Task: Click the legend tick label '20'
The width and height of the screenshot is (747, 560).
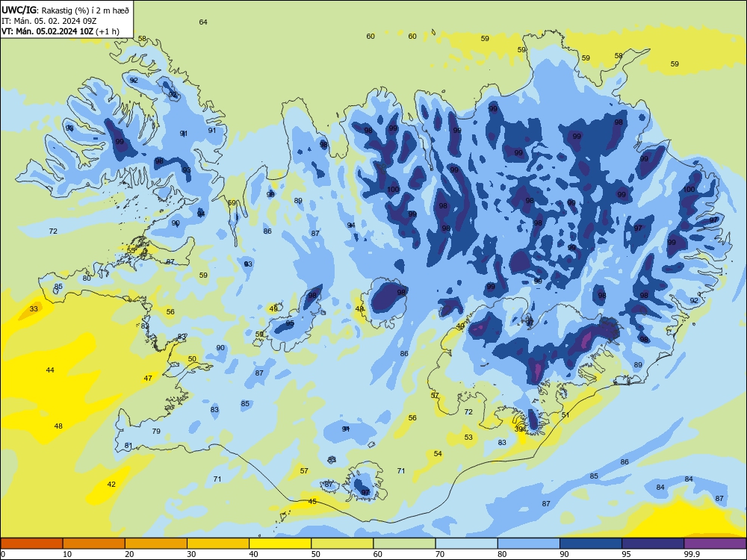Action: click(x=129, y=554)
